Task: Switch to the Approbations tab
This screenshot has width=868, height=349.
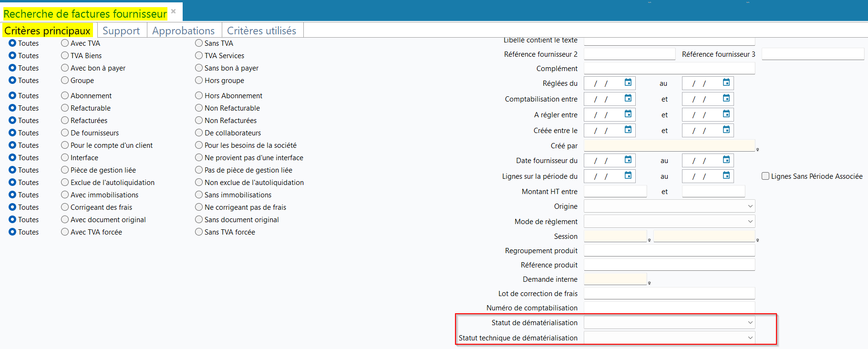Action: coord(184,31)
